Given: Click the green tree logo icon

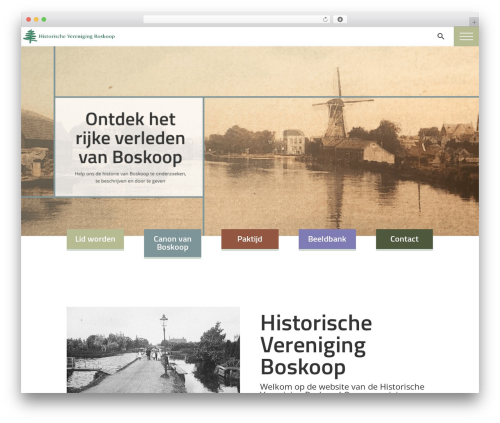Looking at the screenshot, I should (30, 36).
